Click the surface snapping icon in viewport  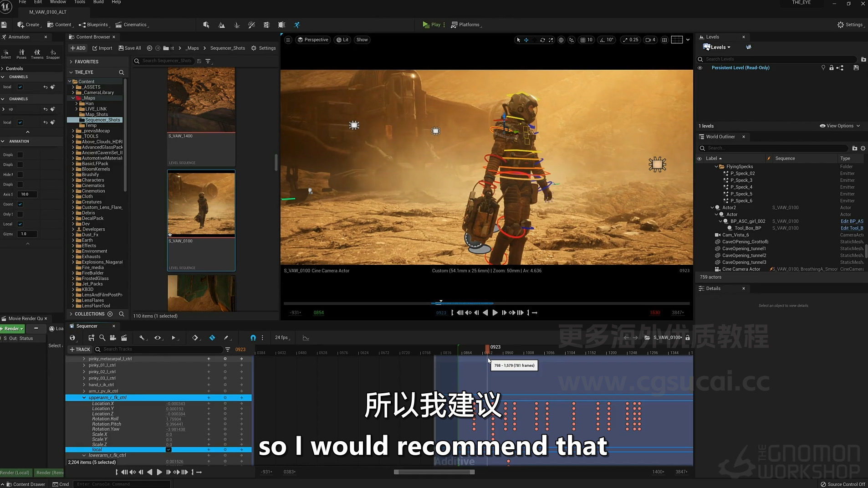click(x=572, y=40)
